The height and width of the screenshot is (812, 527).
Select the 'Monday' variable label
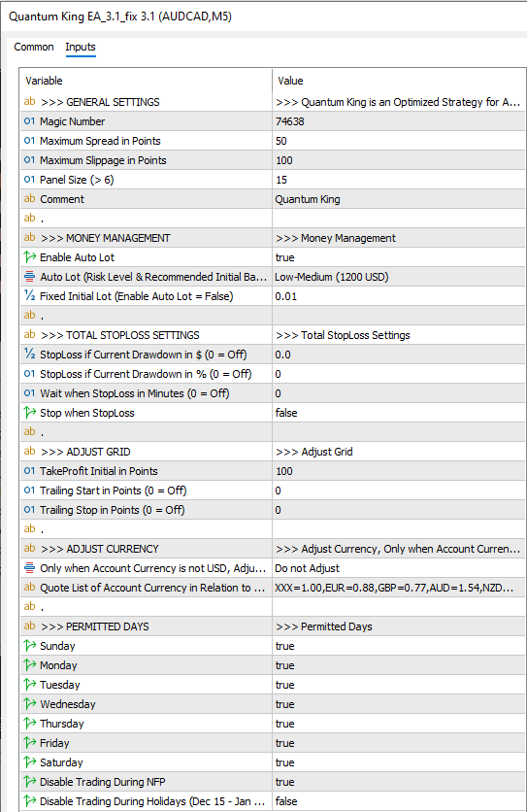(x=58, y=665)
